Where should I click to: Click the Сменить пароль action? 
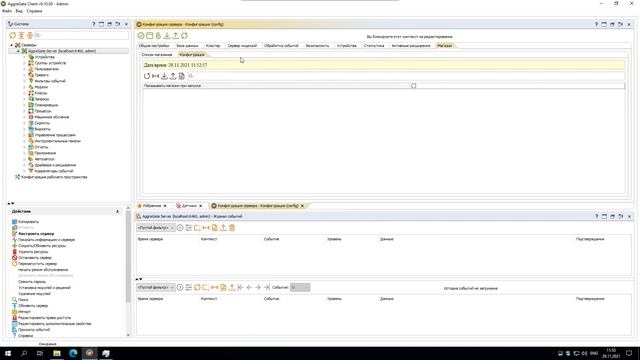(32, 282)
